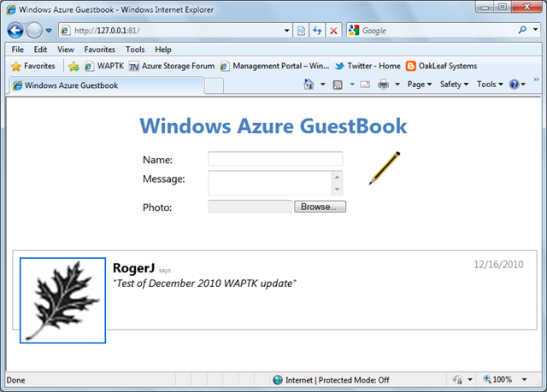Stop loading with the red X icon
Viewport: 547px width, 392px height.
tap(333, 31)
